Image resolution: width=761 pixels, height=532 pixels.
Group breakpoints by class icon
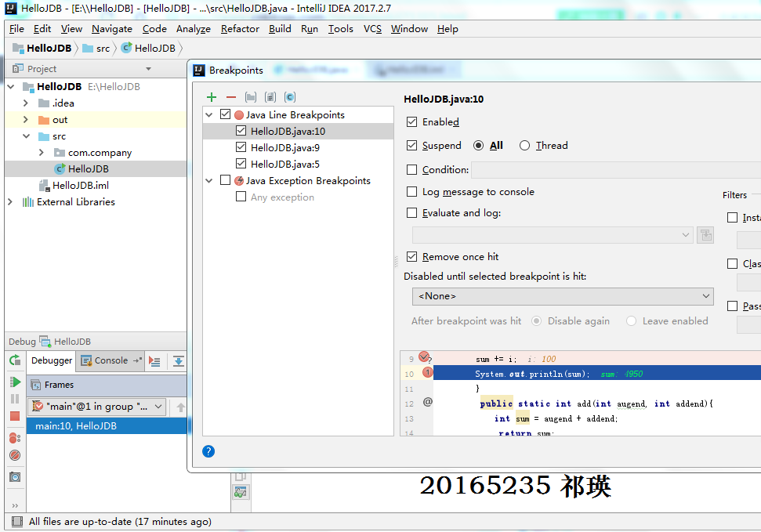[290, 97]
